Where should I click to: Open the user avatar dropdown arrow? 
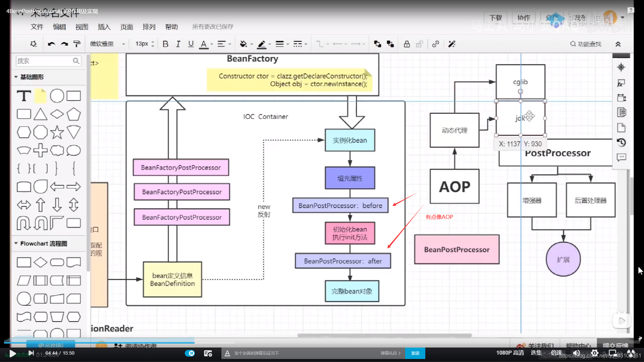[x=623, y=18]
